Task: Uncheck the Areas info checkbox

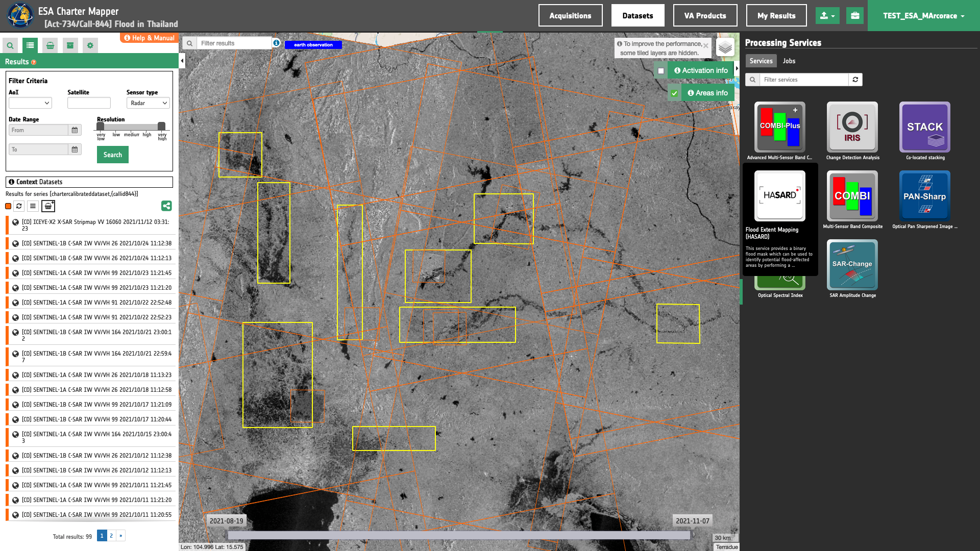Action: [674, 93]
